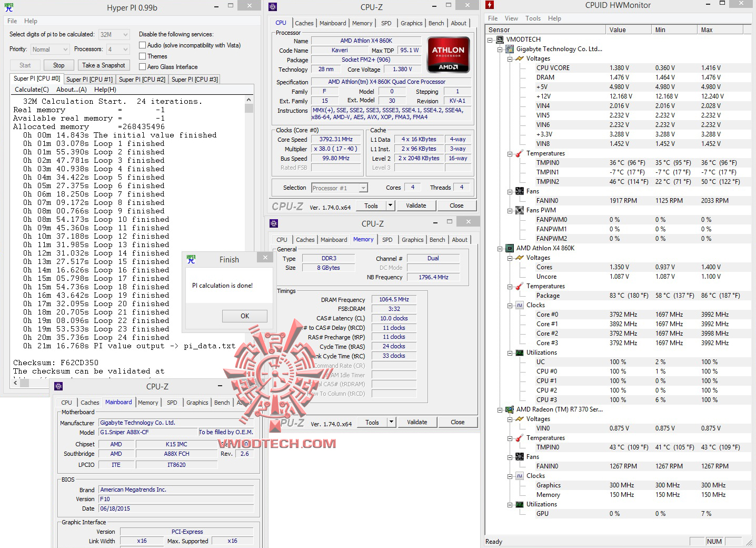756x548 pixels.
Task: Click the left arrow of Super PI horizontal scrollbar
Action: pyautogui.click(x=15, y=383)
